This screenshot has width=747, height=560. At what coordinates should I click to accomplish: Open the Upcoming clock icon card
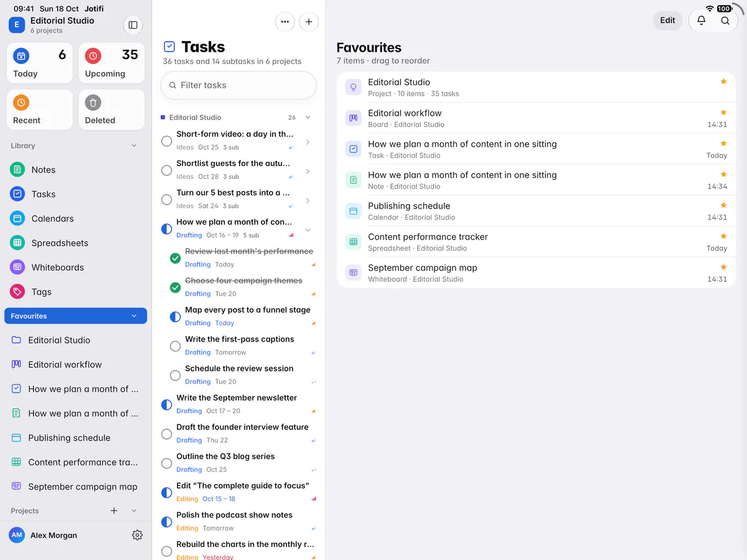tap(111, 63)
